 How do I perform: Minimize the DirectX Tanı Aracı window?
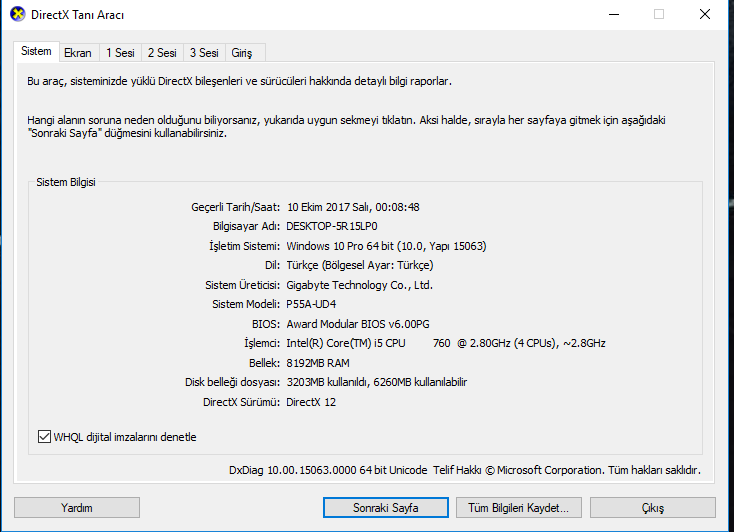(614, 15)
